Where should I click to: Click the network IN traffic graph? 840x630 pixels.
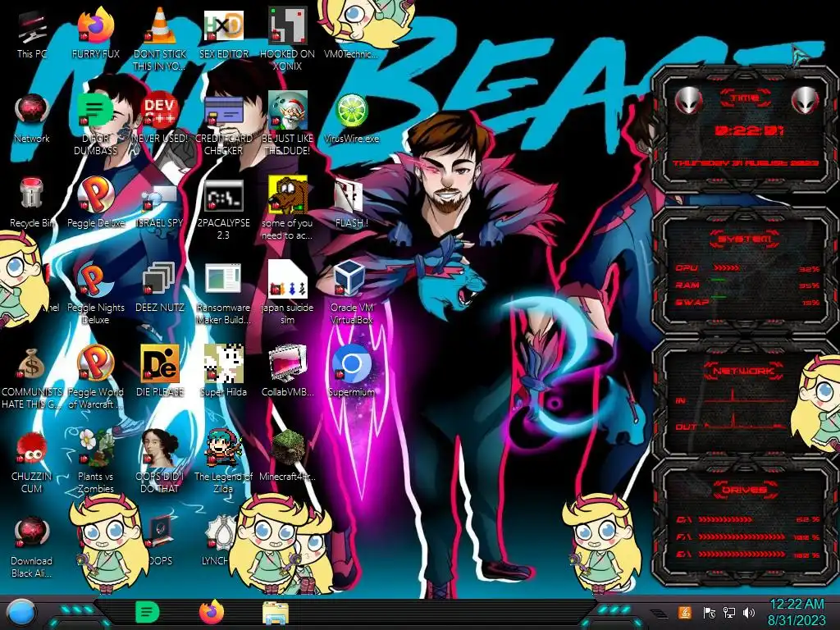coord(746,395)
